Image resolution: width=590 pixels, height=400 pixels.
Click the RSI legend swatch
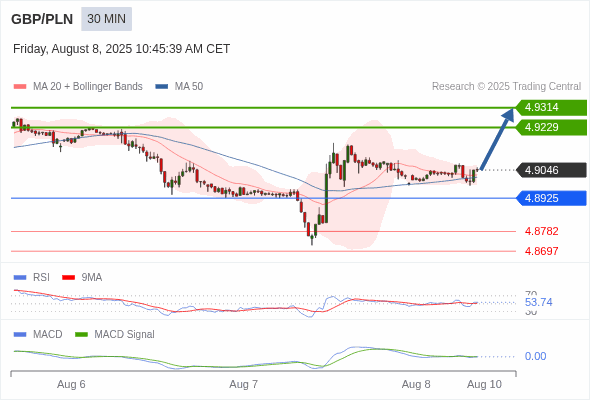pos(20,278)
